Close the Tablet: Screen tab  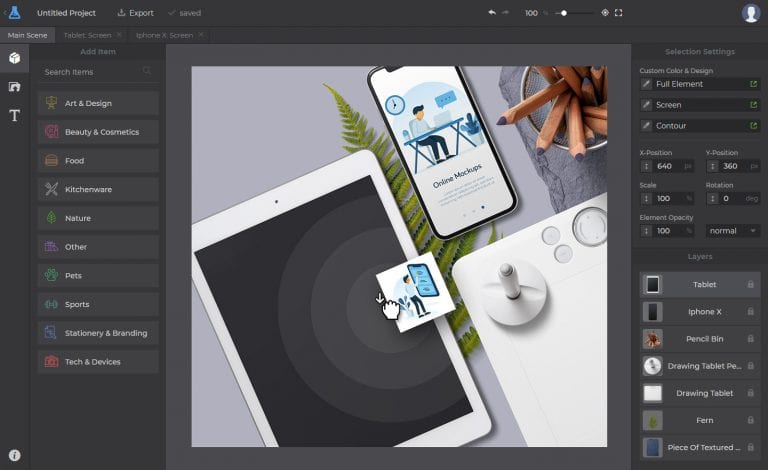[119, 35]
